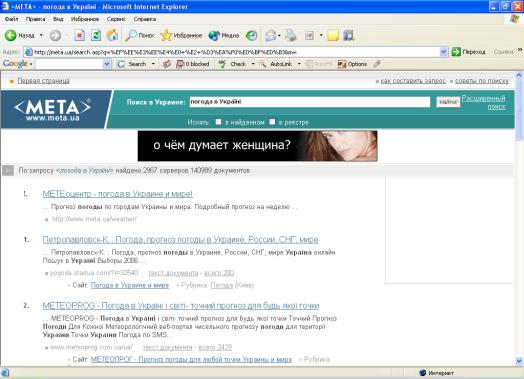Click the Refresh page icon

click(x=96, y=35)
